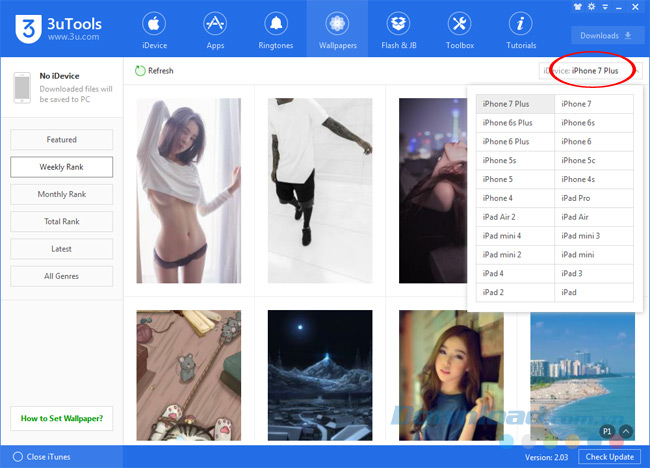
Task: Choose iPad Air from device list
Action: (594, 217)
